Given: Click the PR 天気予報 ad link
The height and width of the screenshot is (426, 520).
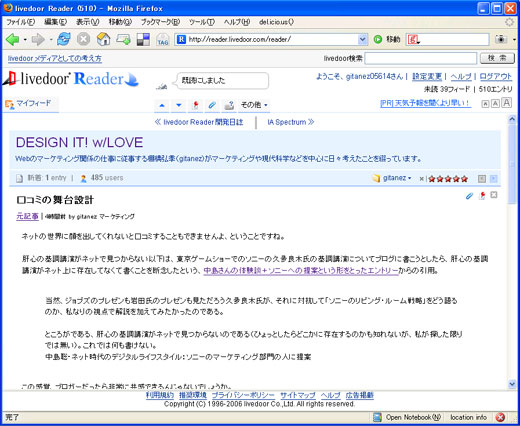Looking at the screenshot, I should tap(425, 103).
